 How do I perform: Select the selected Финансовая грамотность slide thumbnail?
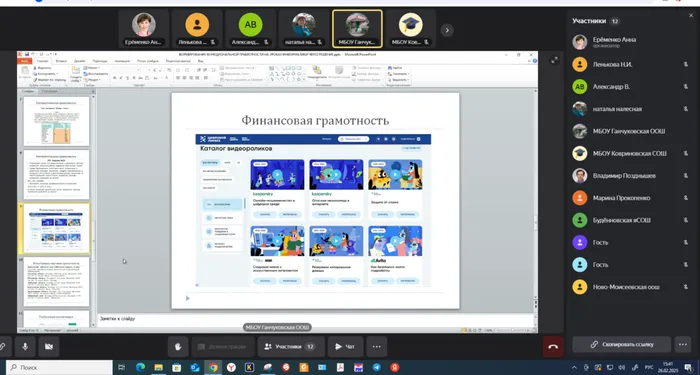56,228
